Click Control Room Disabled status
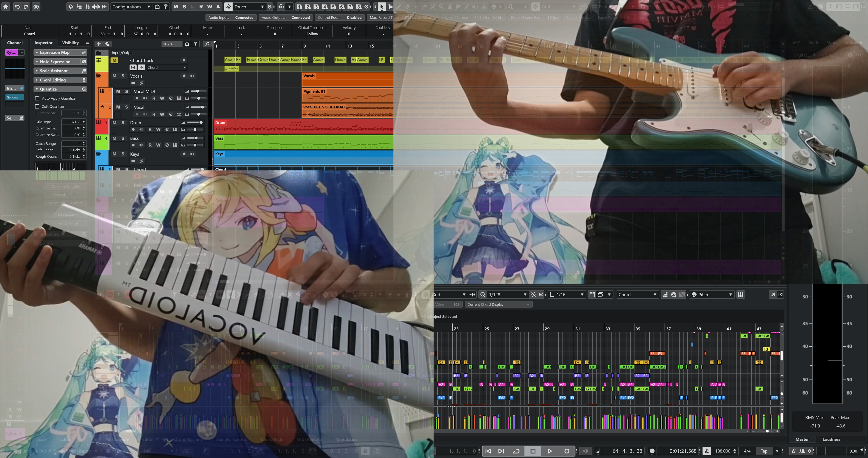 (x=340, y=18)
